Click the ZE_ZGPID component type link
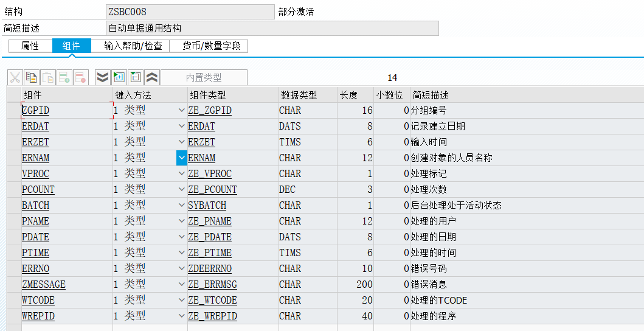The height and width of the screenshot is (331, 644). tap(210, 111)
